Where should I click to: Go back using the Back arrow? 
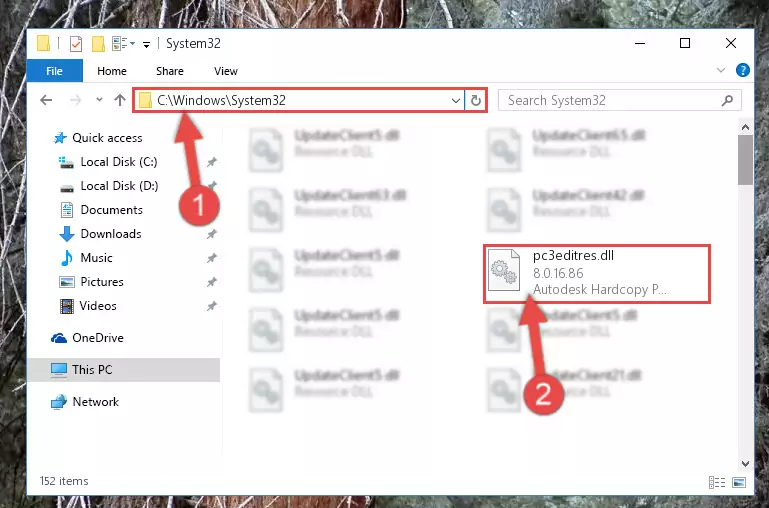coord(46,100)
